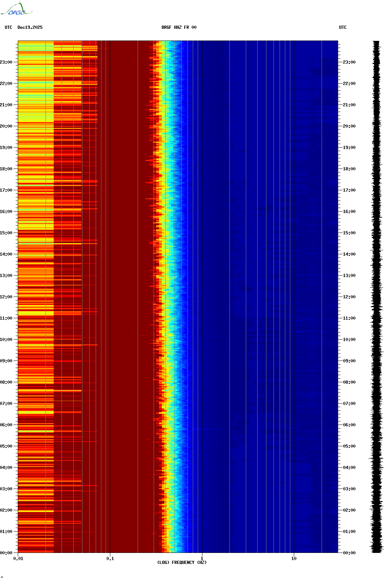The height and width of the screenshot is (581, 392).
Task: Click the 0.1 frequency axis label
Action: point(110,559)
